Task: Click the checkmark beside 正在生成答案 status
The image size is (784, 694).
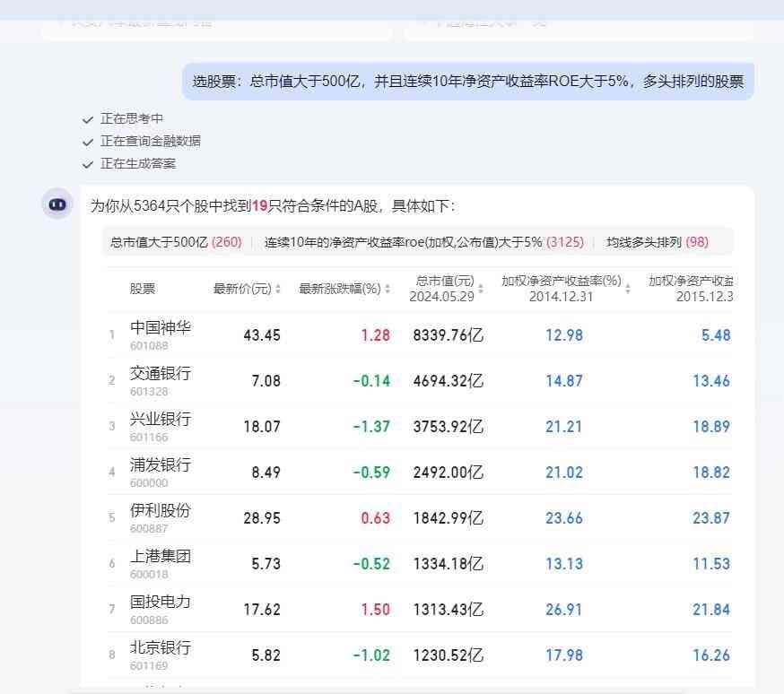Action: click(87, 164)
